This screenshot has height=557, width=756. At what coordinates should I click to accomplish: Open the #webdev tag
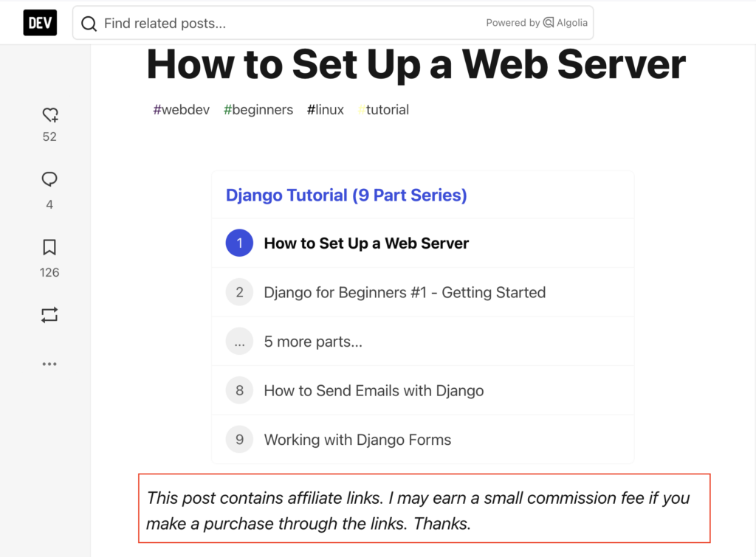[181, 109]
